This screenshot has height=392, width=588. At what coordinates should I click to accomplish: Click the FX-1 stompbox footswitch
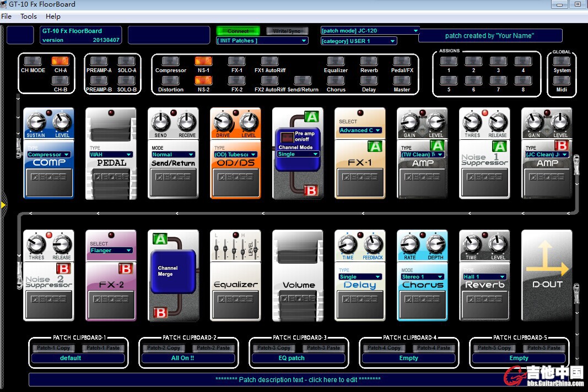click(x=360, y=182)
